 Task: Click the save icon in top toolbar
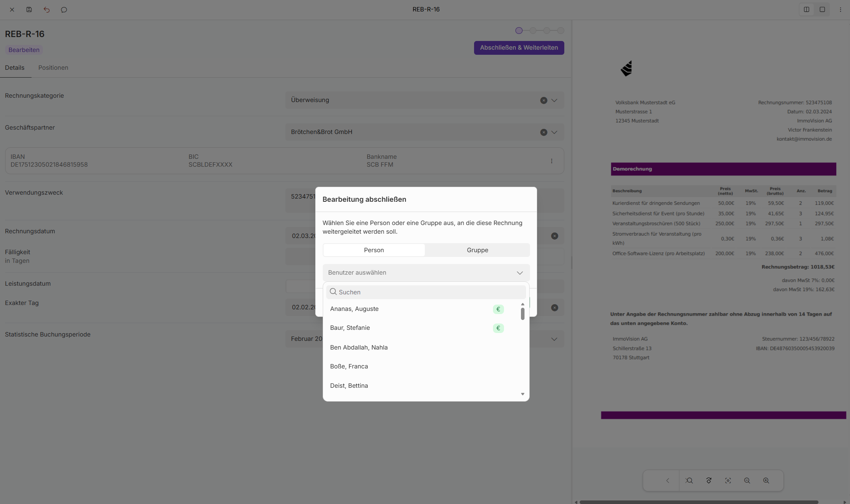tap(29, 9)
